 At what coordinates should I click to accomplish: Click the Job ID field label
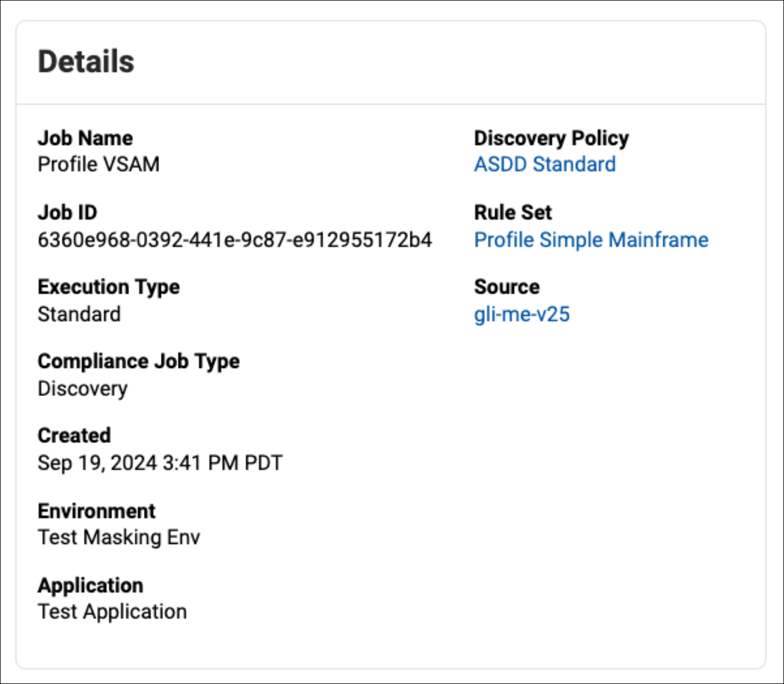pyautogui.click(x=67, y=212)
